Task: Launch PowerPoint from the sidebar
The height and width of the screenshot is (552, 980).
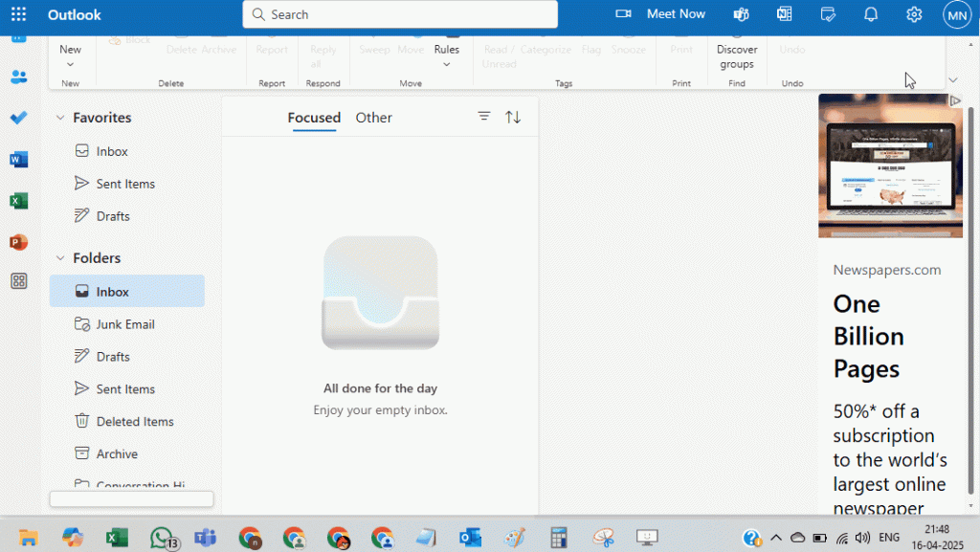Action: [19, 242]
